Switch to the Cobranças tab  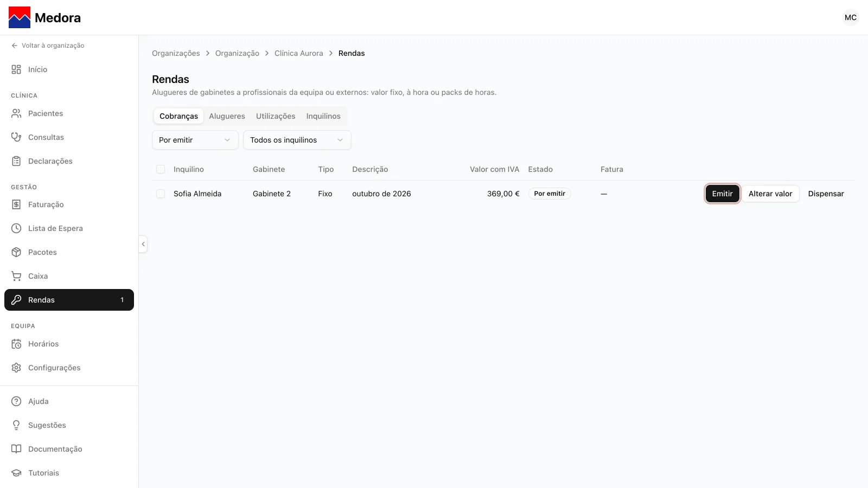click(178, 116)
